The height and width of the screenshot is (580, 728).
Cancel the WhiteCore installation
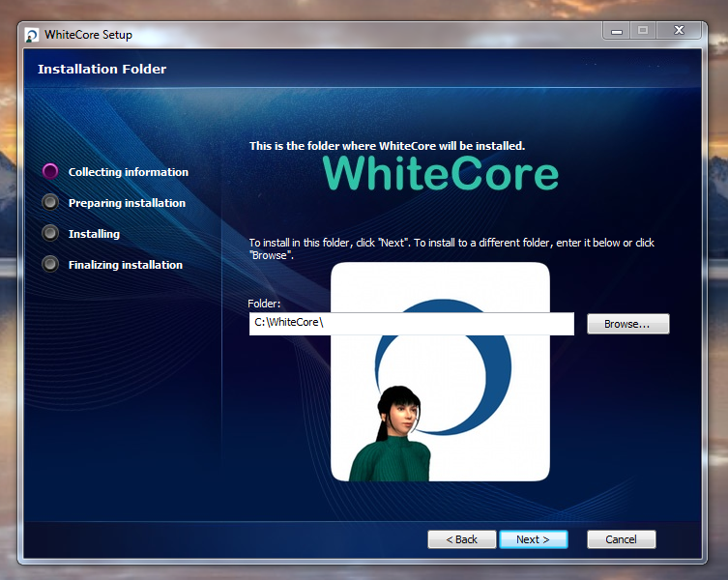click(x=620, y=539)
